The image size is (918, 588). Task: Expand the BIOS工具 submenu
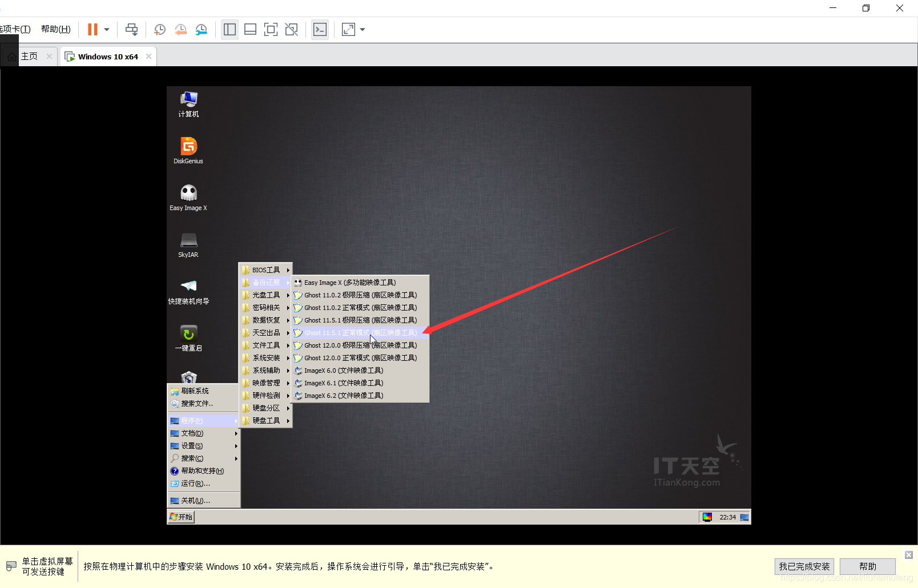(x=265, y=270)
